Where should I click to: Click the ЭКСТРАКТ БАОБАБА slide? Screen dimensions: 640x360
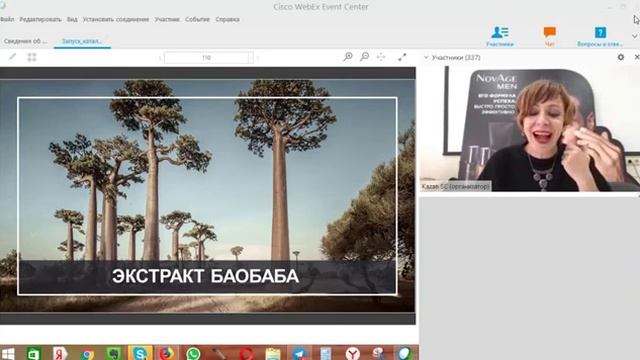point(207,196)
